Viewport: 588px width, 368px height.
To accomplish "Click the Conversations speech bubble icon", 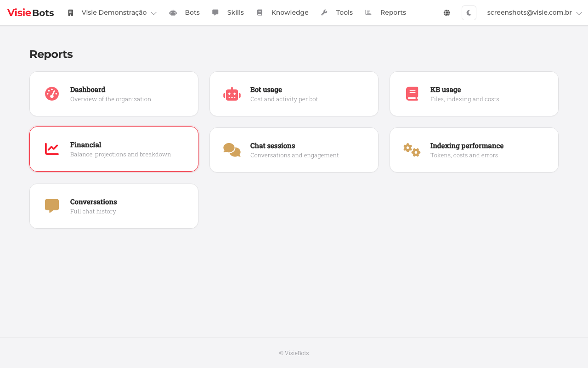I will [x=52, y=206].
